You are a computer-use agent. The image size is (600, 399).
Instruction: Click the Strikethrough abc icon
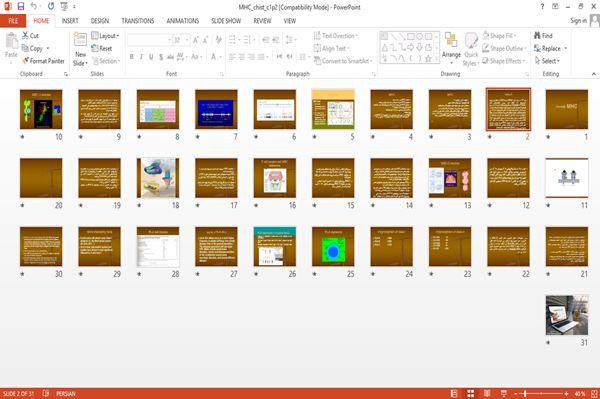170,57
